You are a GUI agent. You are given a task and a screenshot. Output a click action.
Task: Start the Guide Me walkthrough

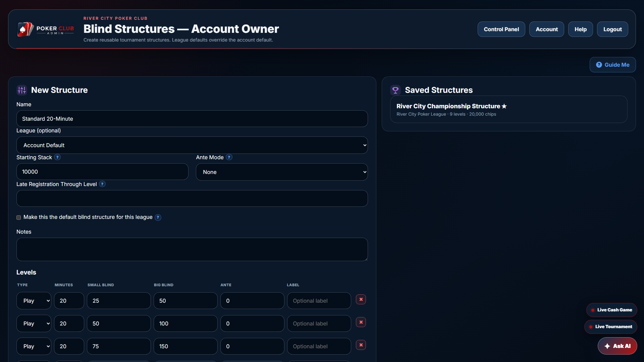coord(613,65)
